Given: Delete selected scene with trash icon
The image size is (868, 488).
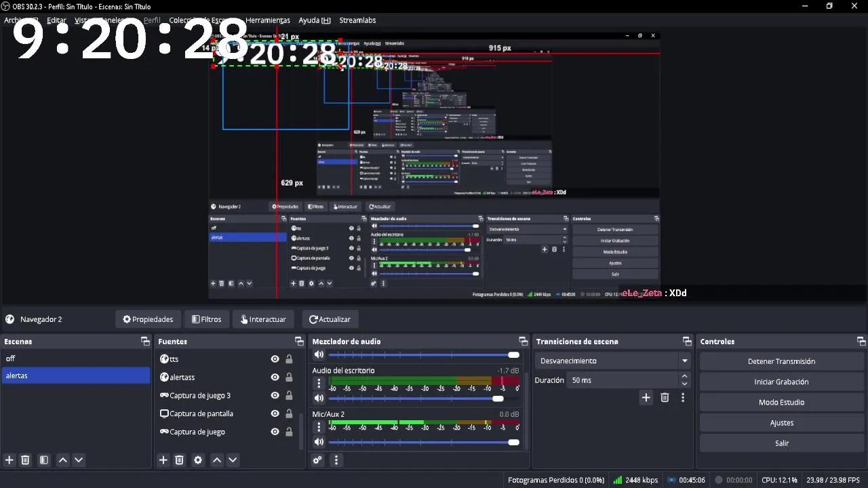Looking at the screenshot, I should click(25, 460).
